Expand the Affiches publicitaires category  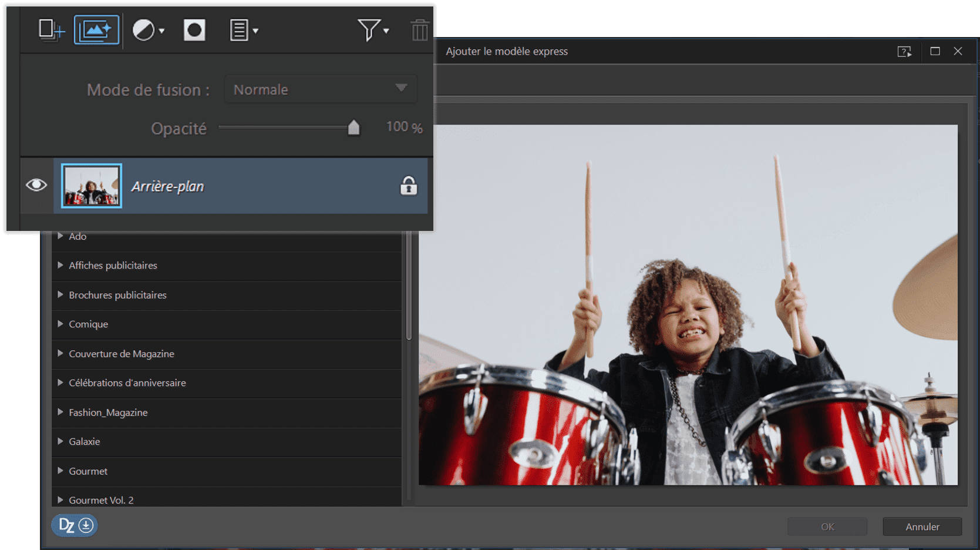pyautogui.click(x=60, y=265)
